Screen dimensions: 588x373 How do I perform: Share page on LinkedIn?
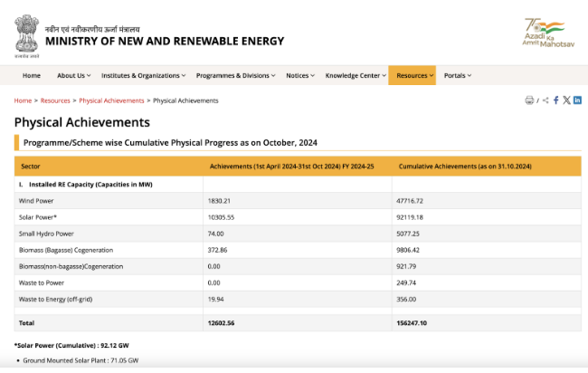click(577, 100)
